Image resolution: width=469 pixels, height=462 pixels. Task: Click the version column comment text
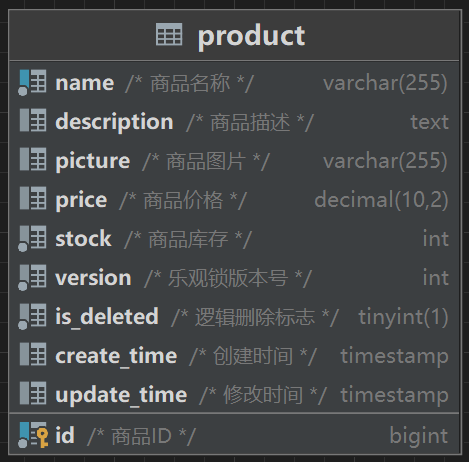(228, 278)
